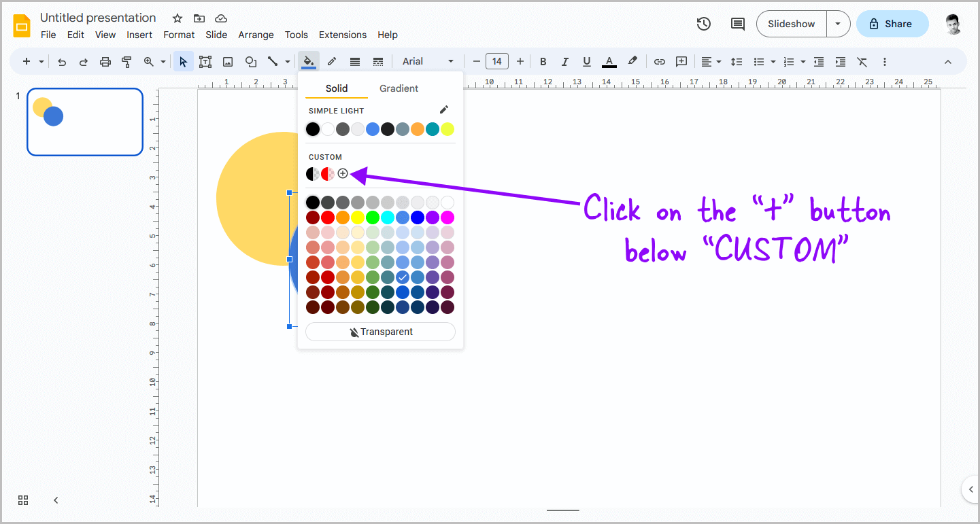Click the Transparent button
Image resolution: width=980 pixels, height=524 pixels.
coord(380,332)
